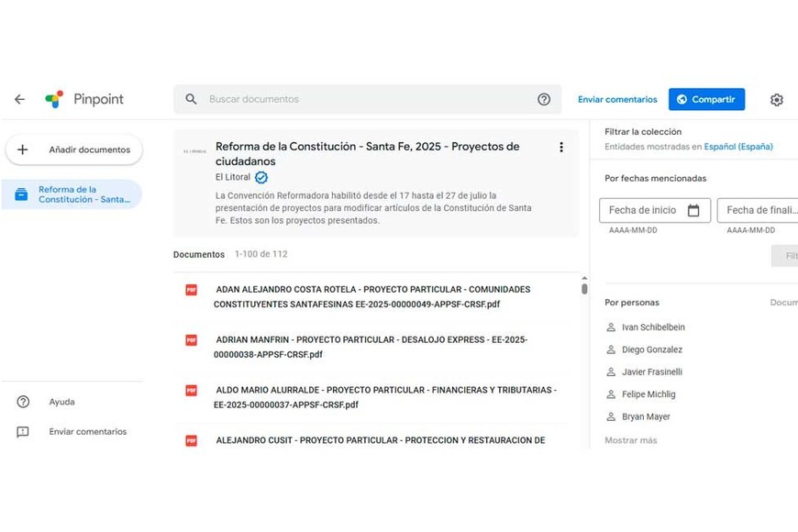Click Enviar comentarios in the top bar
Image resolution: width=798 pixels, height=532 pixels.
coord(617,99)
